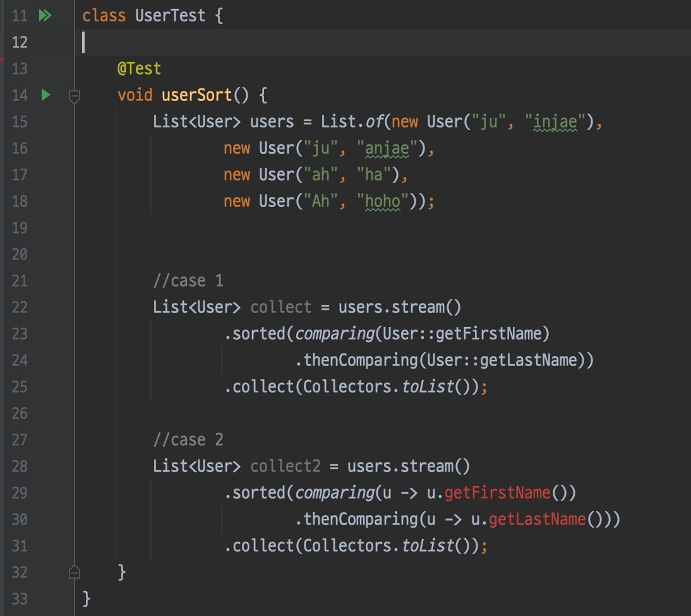Run the UserTest class via gutter icon

45,15
